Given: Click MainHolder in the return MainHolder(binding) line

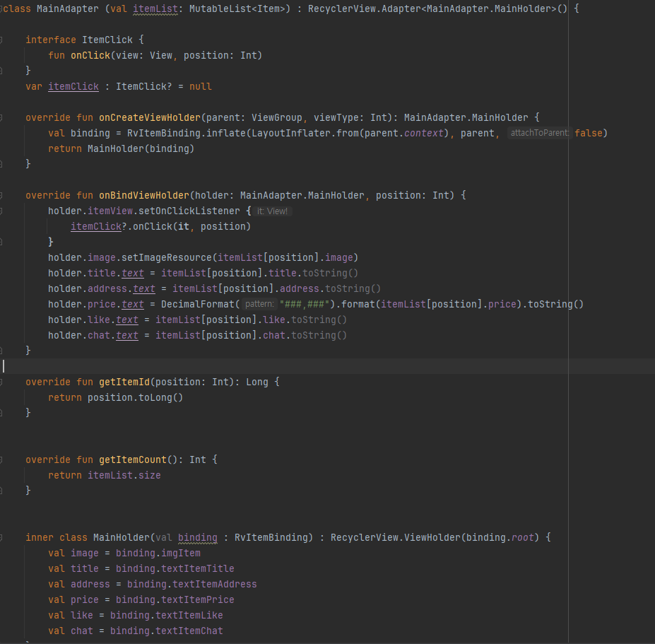Looking at the screenshot, I should (x=116, y=148).
